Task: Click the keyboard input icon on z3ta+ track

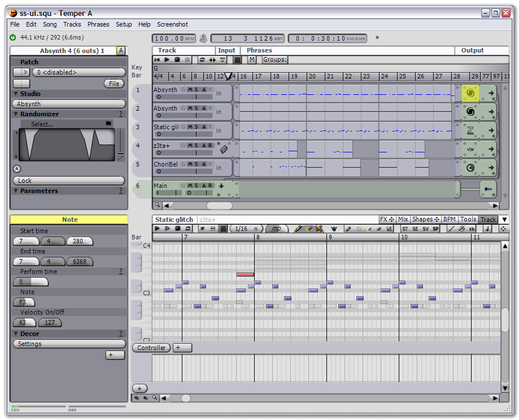Action: click(224, 150)
